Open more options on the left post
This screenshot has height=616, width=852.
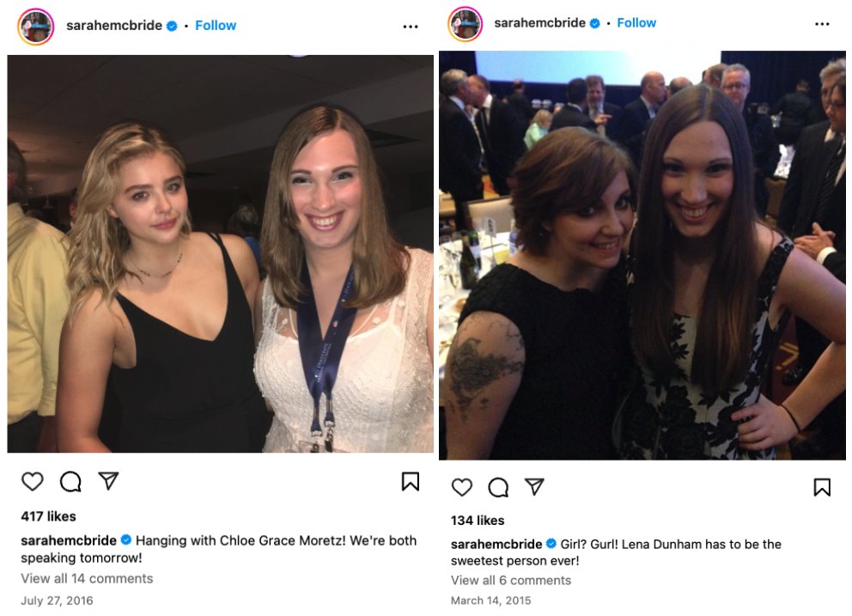pyautogui.click(x=411, y=26)
